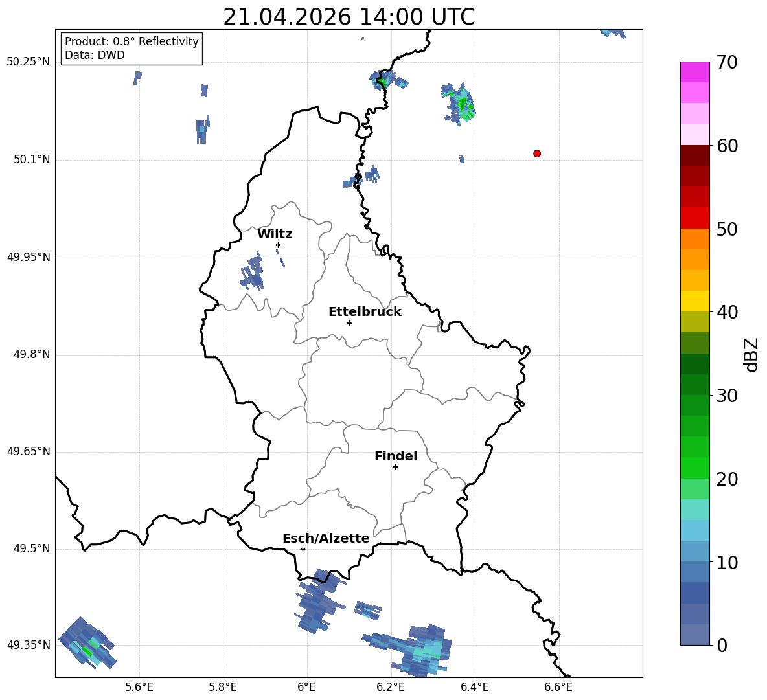Click the Esch/Alzette label text
The image size is (767, 700).
(x=326, y=539)
